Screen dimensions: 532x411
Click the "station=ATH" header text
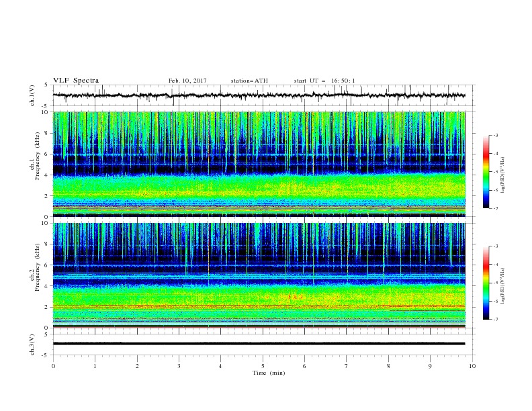tap(249, 81)
